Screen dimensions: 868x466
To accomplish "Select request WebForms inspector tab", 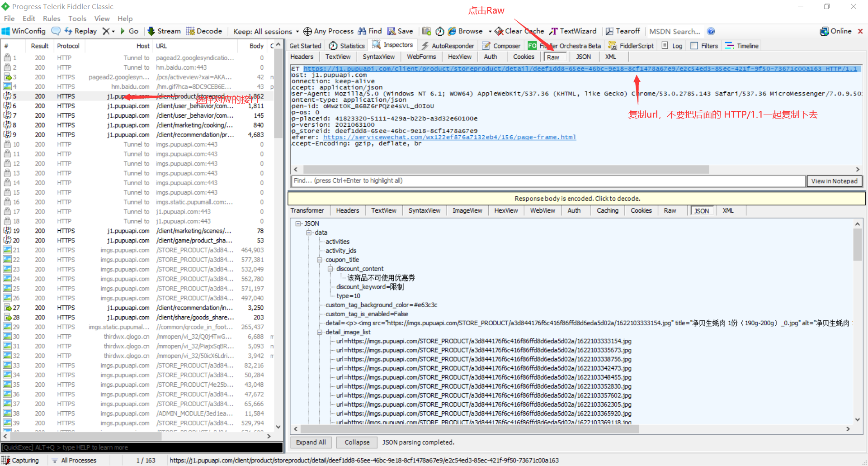I will (421, 57).
